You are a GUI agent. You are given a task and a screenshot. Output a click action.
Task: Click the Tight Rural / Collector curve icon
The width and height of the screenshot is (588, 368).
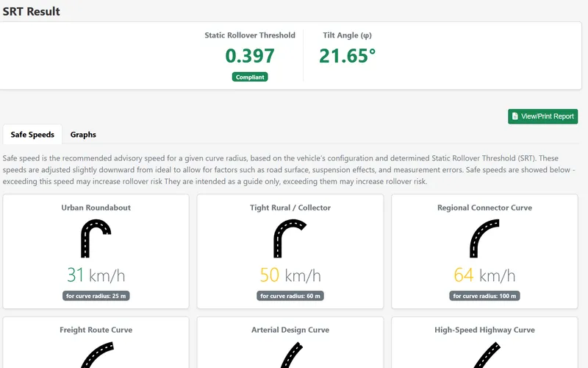pyautogui.click(x=290, y=238)
